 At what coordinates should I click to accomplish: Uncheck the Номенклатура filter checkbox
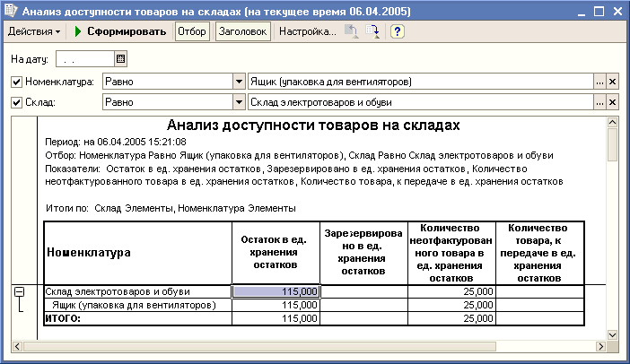(16, 82)
